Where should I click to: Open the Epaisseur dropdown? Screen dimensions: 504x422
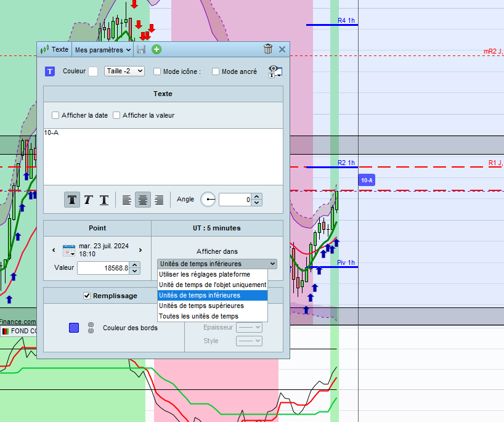(x=249, y=327)
